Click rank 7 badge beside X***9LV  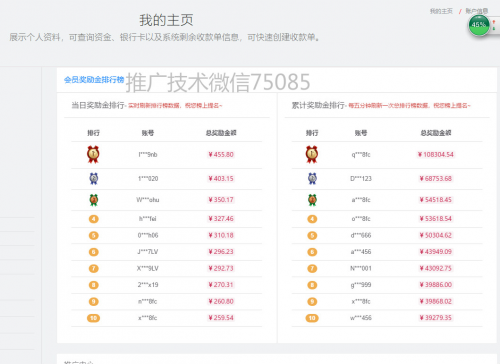coord(94,268)
